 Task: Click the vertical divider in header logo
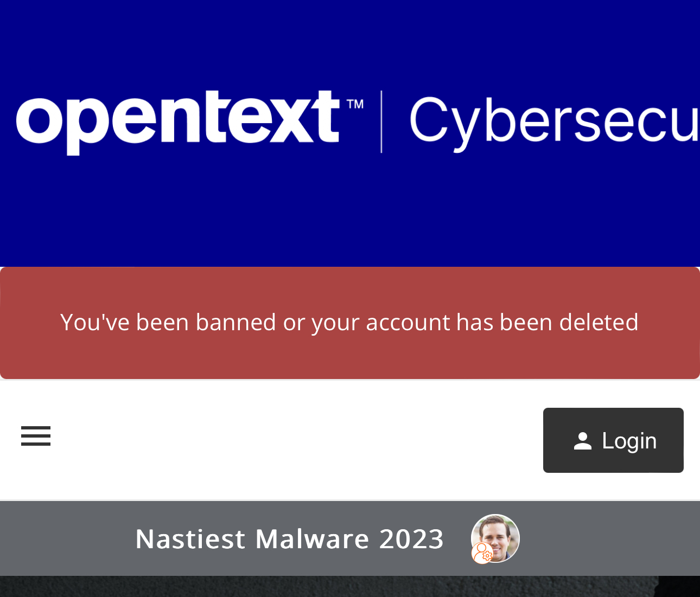[381, 121]
